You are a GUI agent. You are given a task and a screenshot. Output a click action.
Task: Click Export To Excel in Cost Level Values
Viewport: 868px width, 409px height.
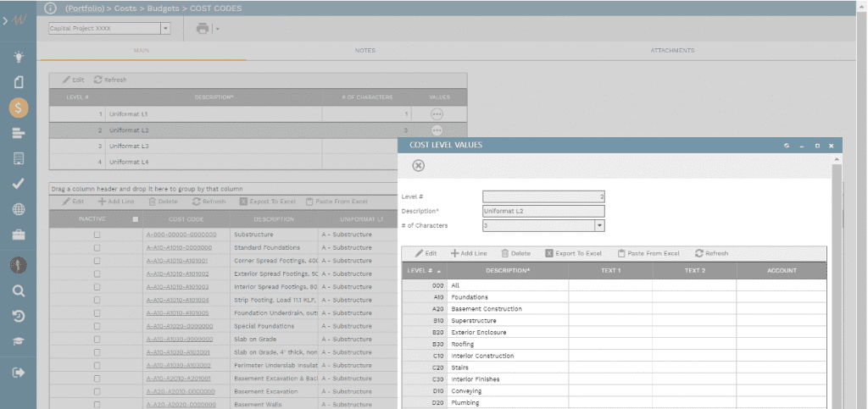(573, 253)
